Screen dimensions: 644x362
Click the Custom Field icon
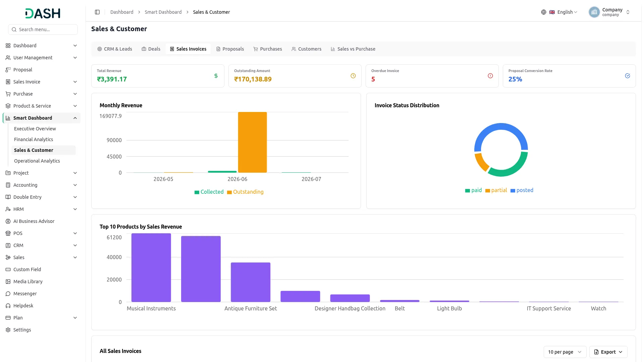(x=8, y=269)
